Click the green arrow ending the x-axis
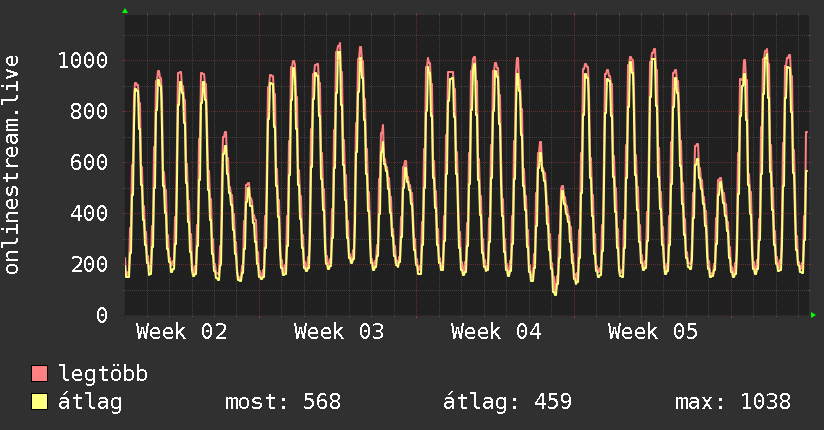The height and width of the screenshot is (430, 824). click(813, 315)
